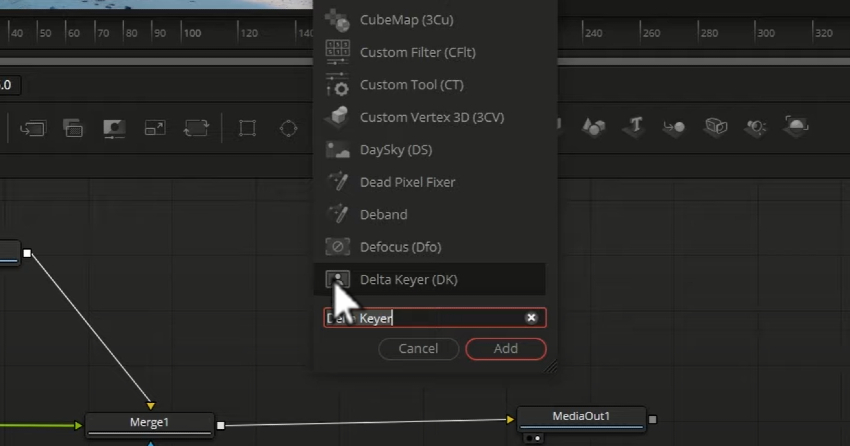Click the Cancel button

pos(418,348)
